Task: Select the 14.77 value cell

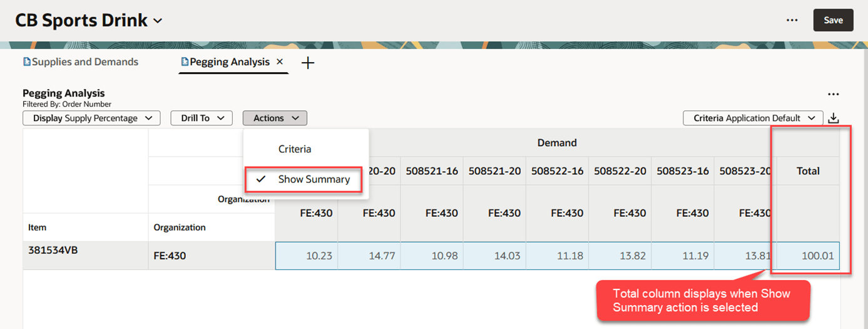Action: tap(369, 256)
